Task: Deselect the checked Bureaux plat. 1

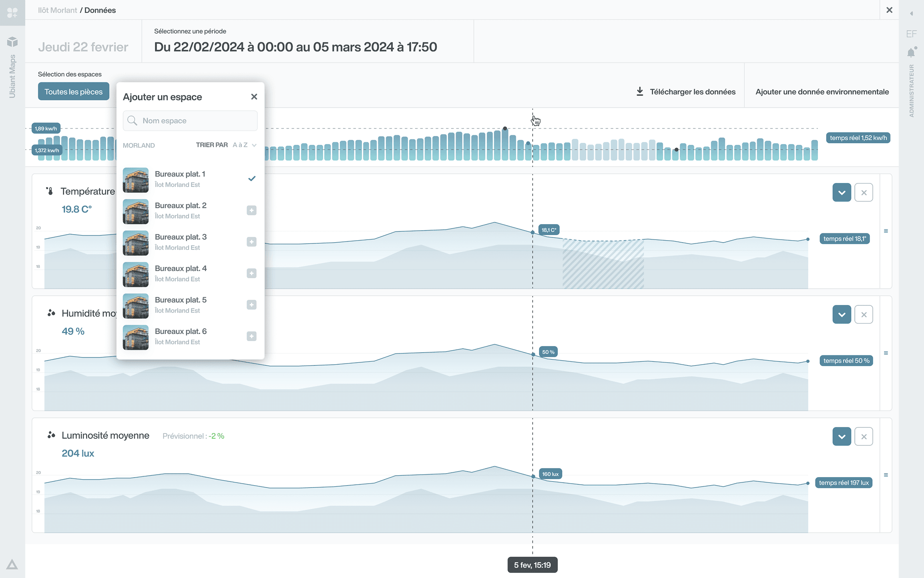Action: (x=251, y=179)
